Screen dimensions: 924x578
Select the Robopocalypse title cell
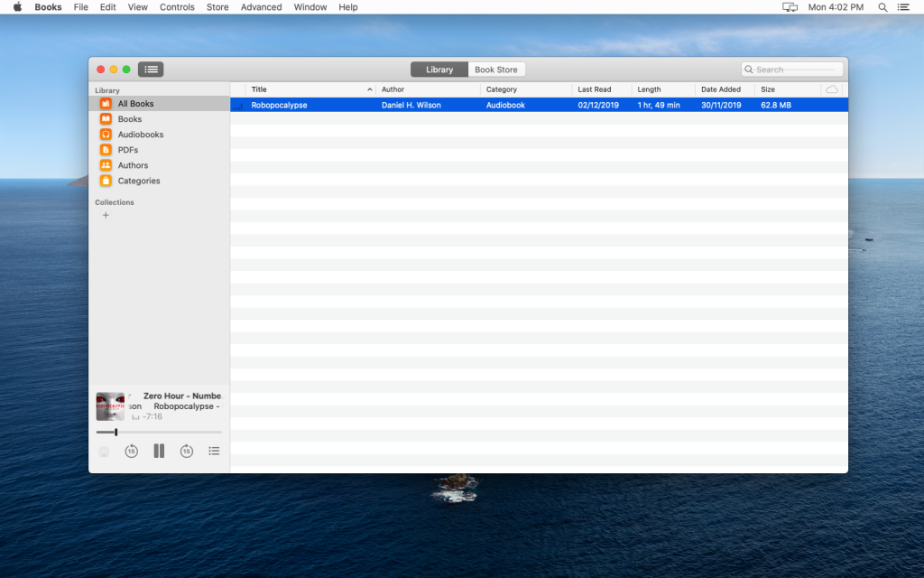[x=280, y=105]
